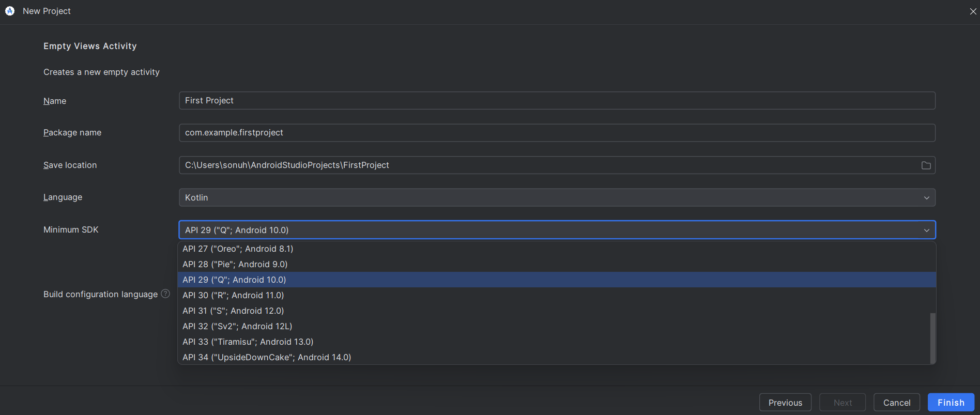Screen dimensions: 980x415
Task: Pick API 31 S Android 12.0 option
Action: [233, 311]
